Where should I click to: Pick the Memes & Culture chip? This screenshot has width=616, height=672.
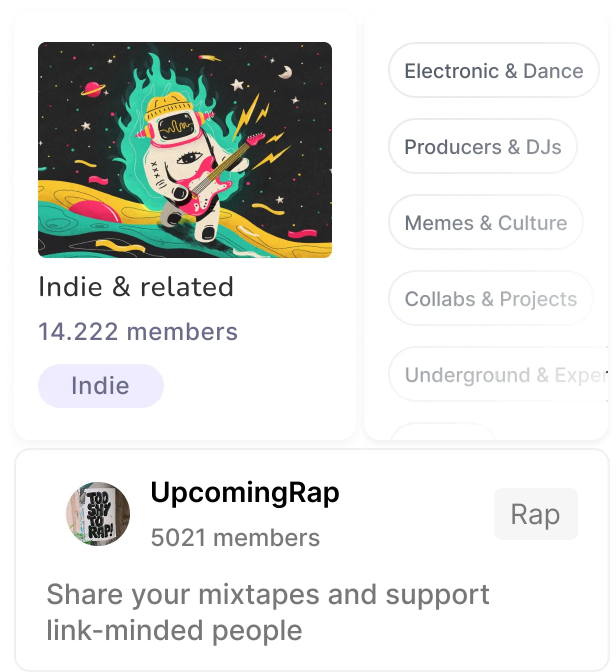tap(485, 222)
